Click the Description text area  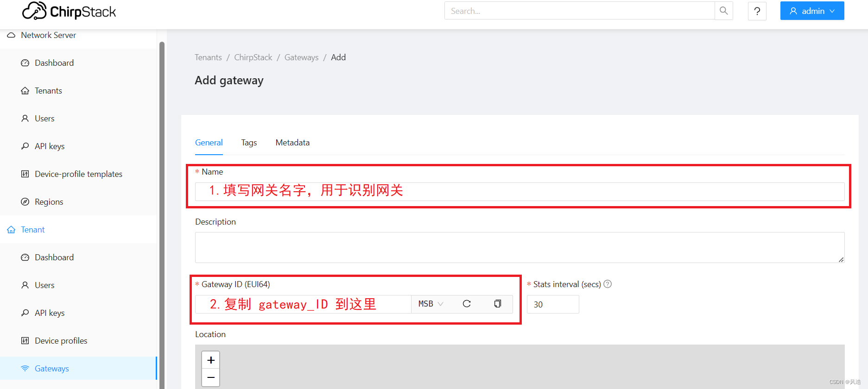(520, 248)
